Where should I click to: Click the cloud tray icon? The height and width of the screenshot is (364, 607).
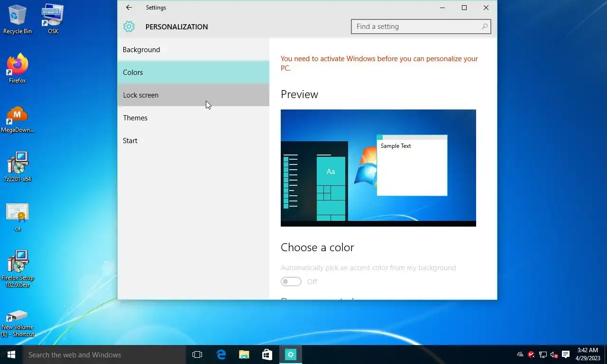520,355
